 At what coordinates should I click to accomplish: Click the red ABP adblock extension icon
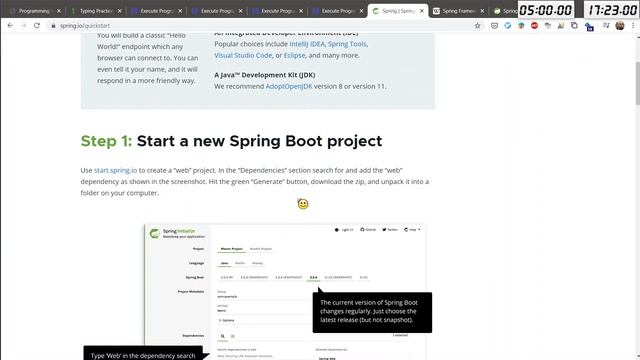(534, 26)
